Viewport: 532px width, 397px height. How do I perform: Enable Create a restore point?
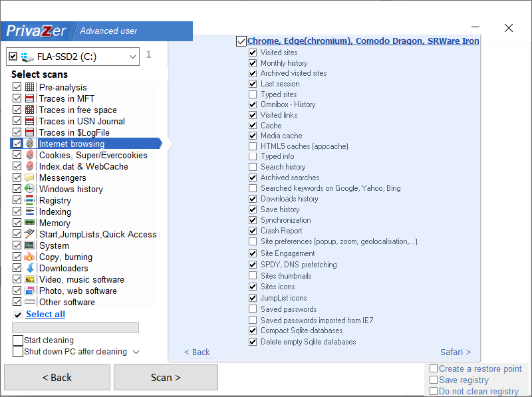434,368
